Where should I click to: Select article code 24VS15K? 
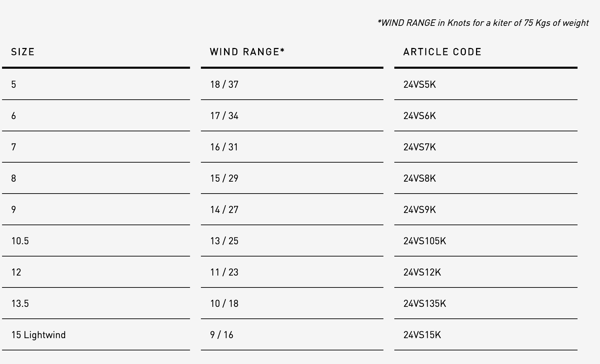coord(422,335)
